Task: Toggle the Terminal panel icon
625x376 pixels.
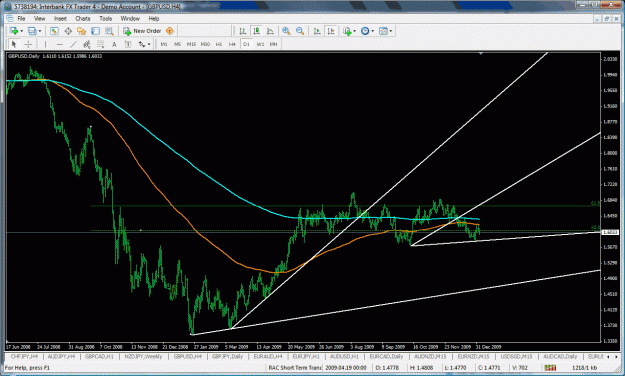Action: 95,31
